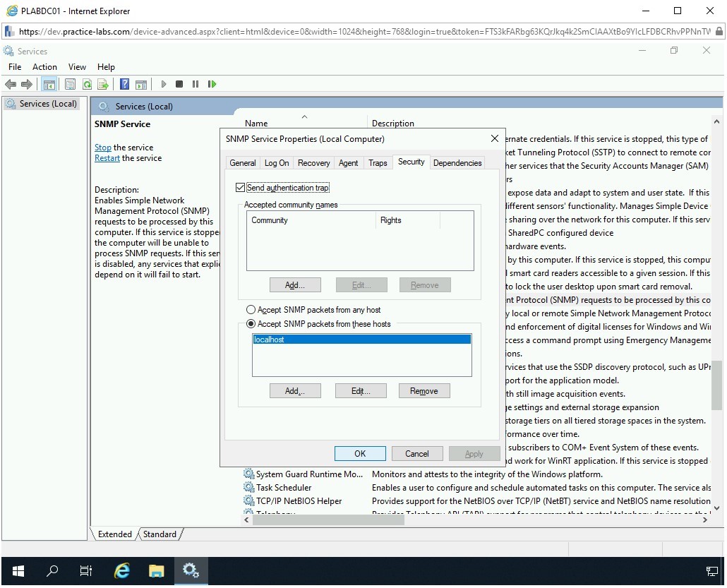Image resolution: width=727 pixels, height=588 pixels.
Task: Open the Action menu
Action: 44,67
